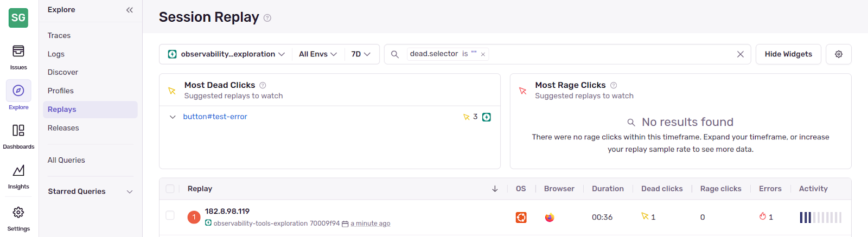Open the button#test-error selector link

click(x=215, y=117)
